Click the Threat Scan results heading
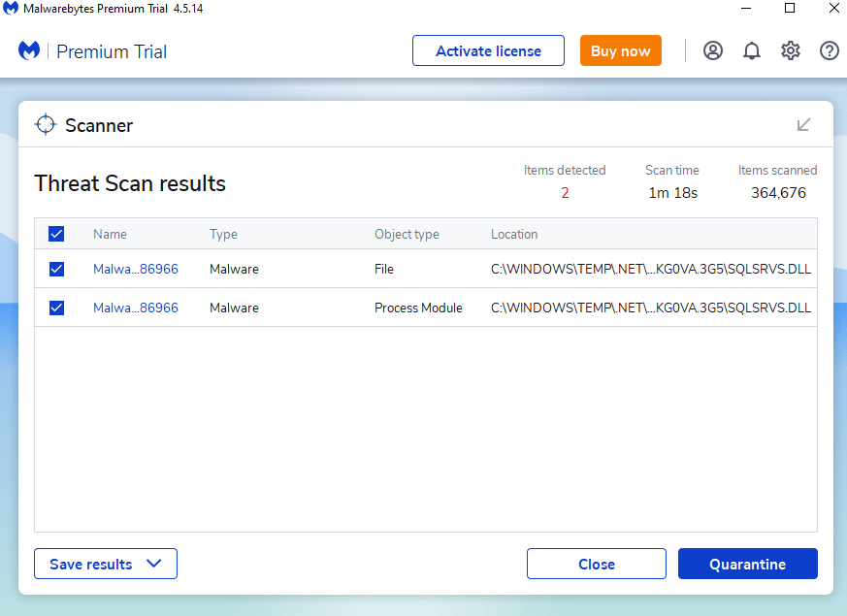 point(130,183)
